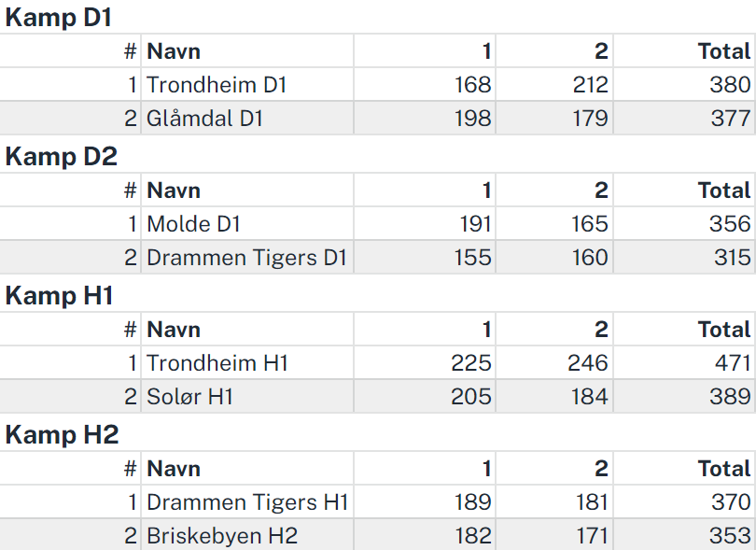Click score 191 in Molde D1 row
Viewport: 756px width, 550px height.
click(x=475, y=224)
